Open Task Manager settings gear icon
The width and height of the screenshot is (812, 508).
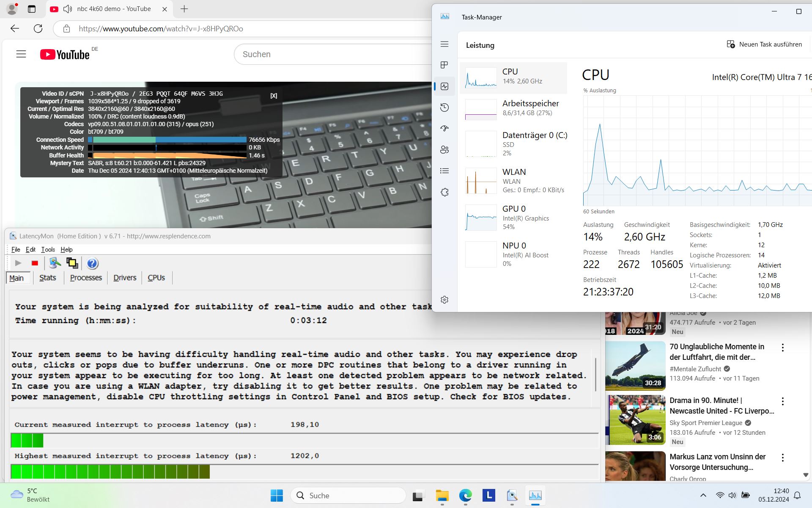click(444, 300)
